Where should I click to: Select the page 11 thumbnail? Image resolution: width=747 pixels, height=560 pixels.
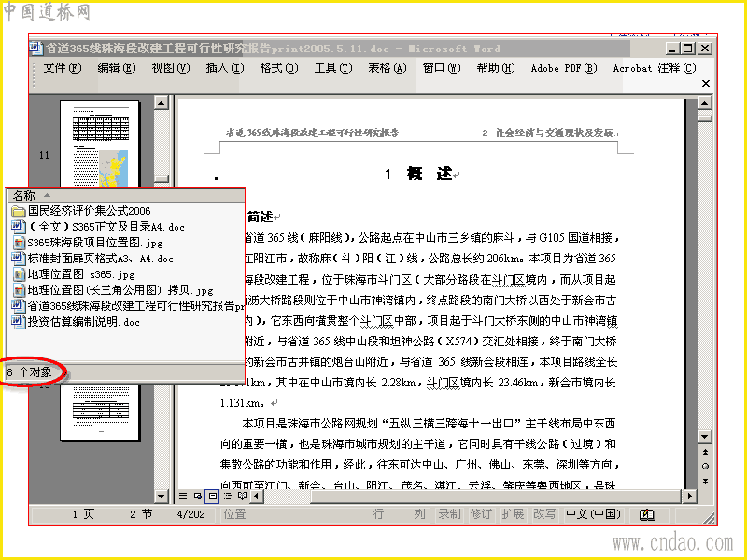pyautogui.click(x=100, y=144)
